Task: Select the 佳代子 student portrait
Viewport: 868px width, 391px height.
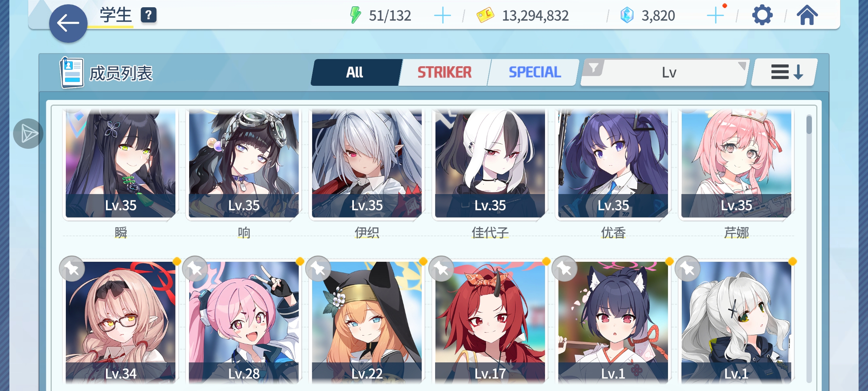Action: click(x=490, y=164)
